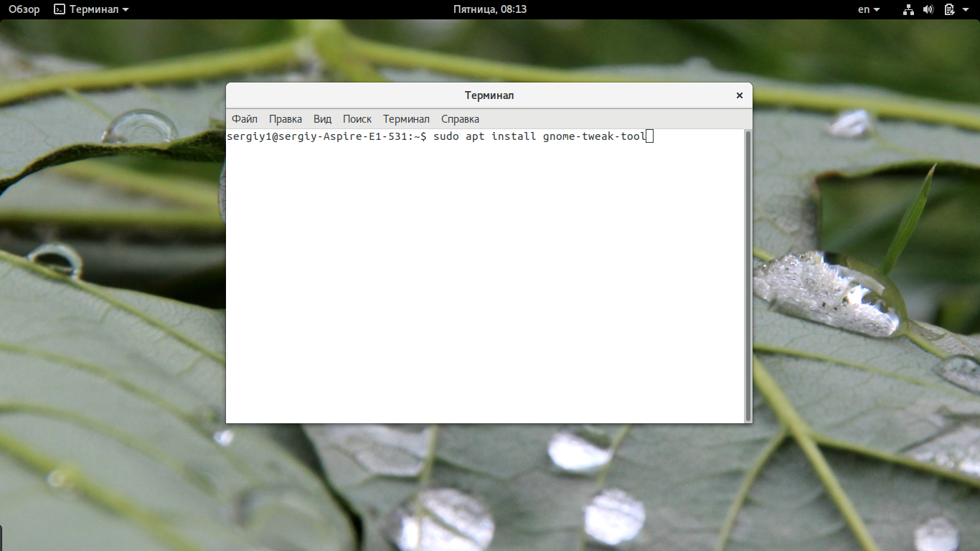Click the Терминал window title bar

(x=489, y=95)
